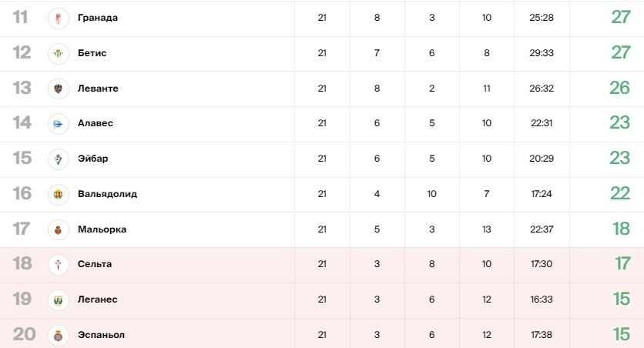Click the Valladolid club crest icon
The image size is (644, 348).
point(58,194)
